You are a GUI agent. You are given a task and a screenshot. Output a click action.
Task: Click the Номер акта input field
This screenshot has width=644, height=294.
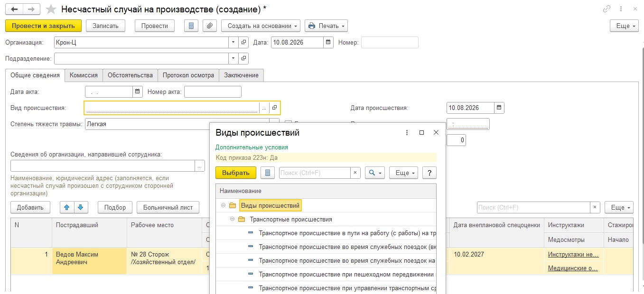(x=213, y=92)
